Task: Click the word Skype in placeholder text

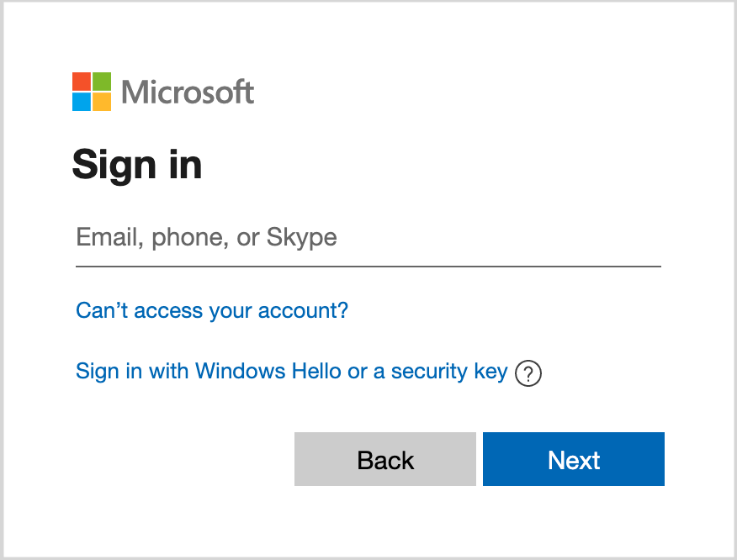Action: coord(302,238)
